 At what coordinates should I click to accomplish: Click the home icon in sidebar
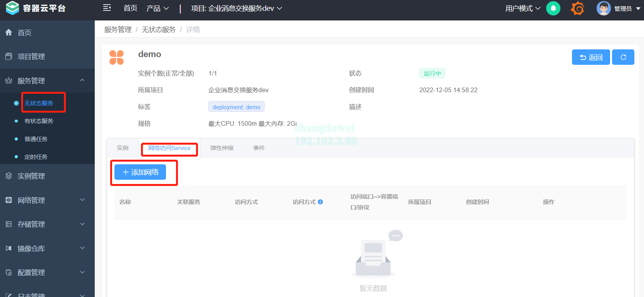[8, 32]
